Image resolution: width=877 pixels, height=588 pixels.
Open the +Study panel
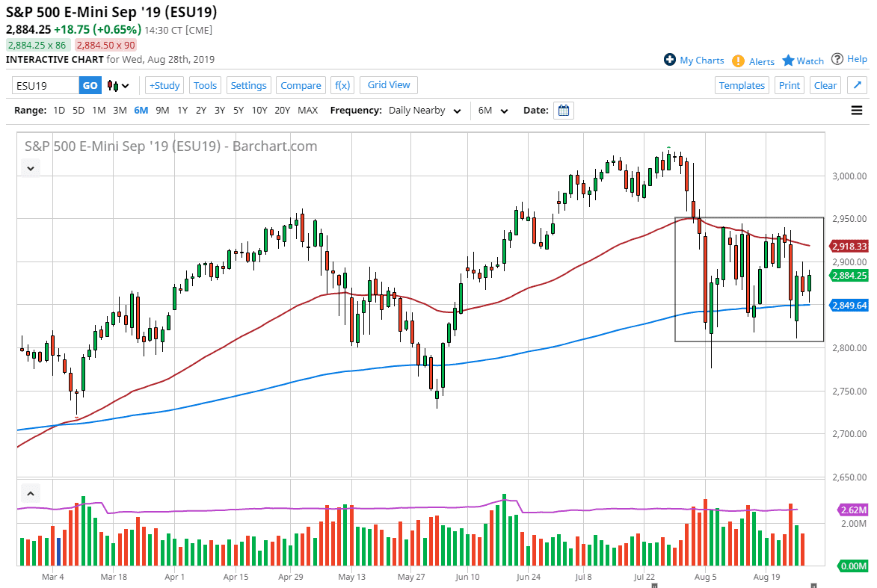pyautogui.click(x=164, y=85)
